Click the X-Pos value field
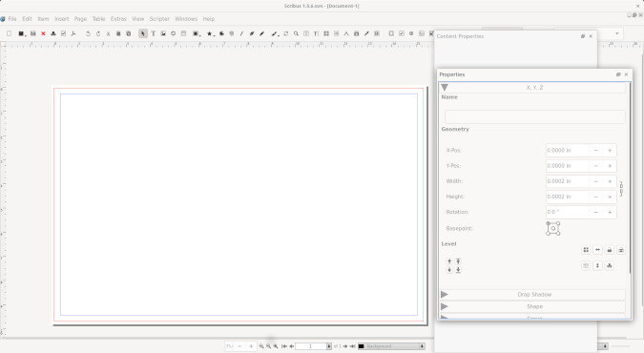 567,151
